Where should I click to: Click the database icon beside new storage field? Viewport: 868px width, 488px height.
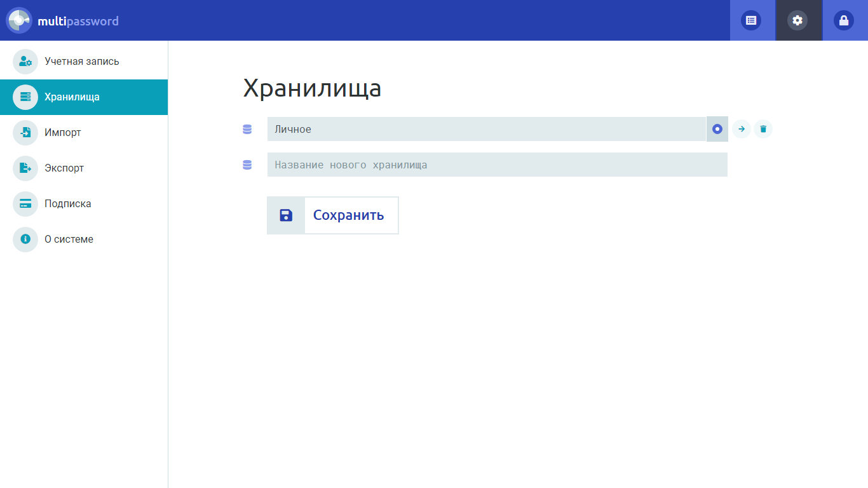pos(247,165)
